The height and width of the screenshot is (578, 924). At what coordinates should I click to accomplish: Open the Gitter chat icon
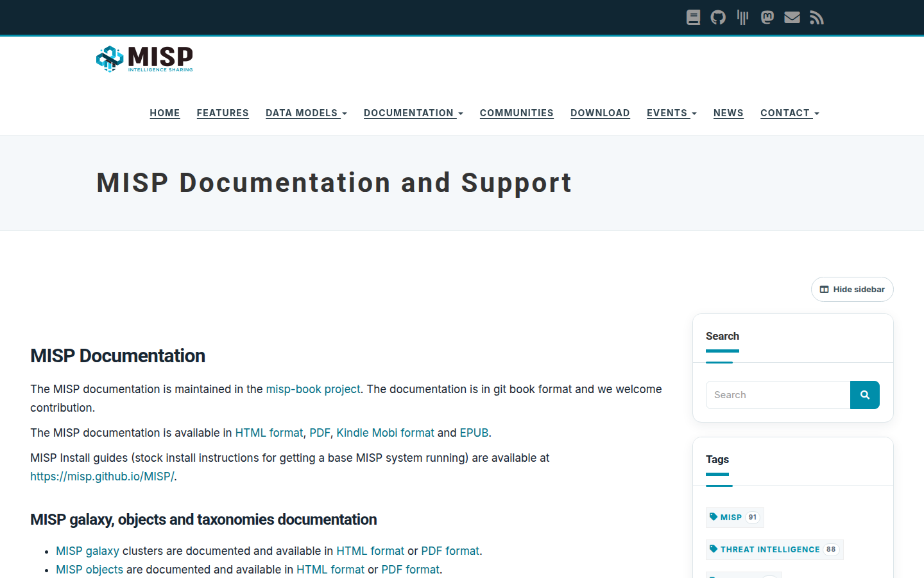[743, 17]
